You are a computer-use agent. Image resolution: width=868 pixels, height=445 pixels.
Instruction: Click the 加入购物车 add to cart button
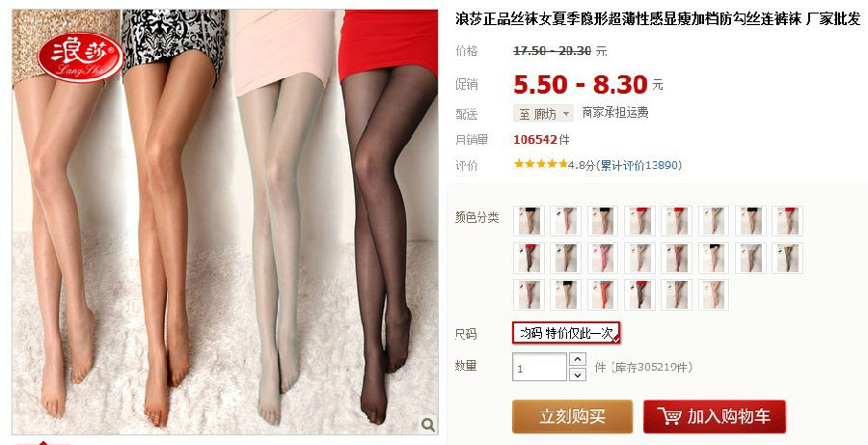click(714, 416)
